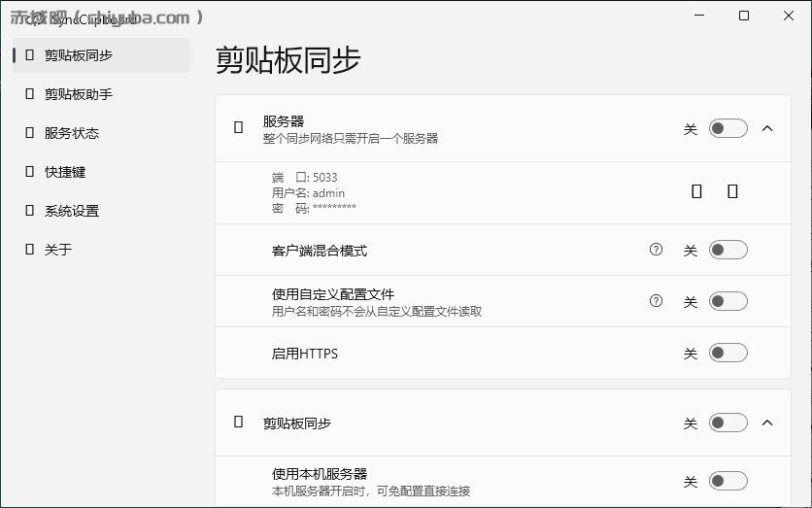The image size is (812, 508).
Task: Click the icon before the 剪贴板同步 card title
Action: point(238,422)
